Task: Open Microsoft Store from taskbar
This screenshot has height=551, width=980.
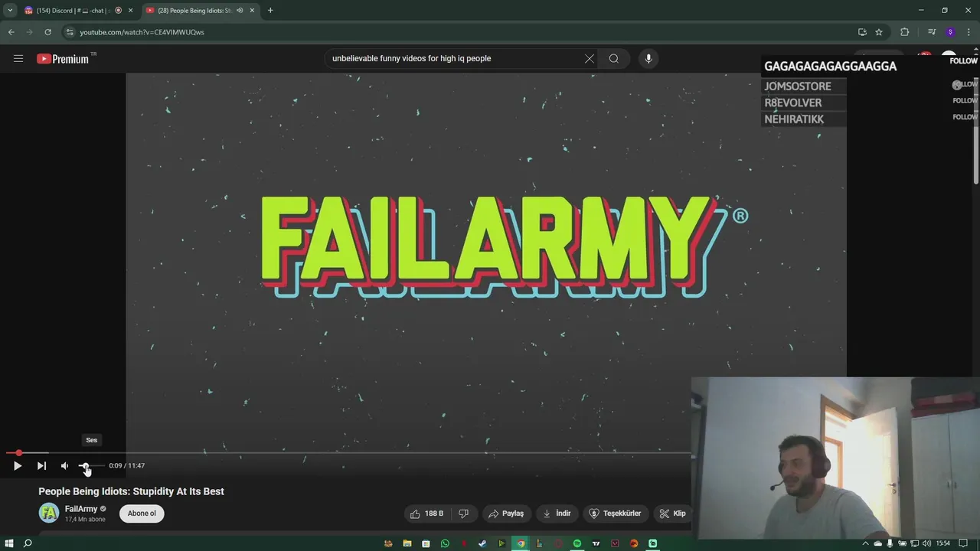Action: click(x=426, y=543)
